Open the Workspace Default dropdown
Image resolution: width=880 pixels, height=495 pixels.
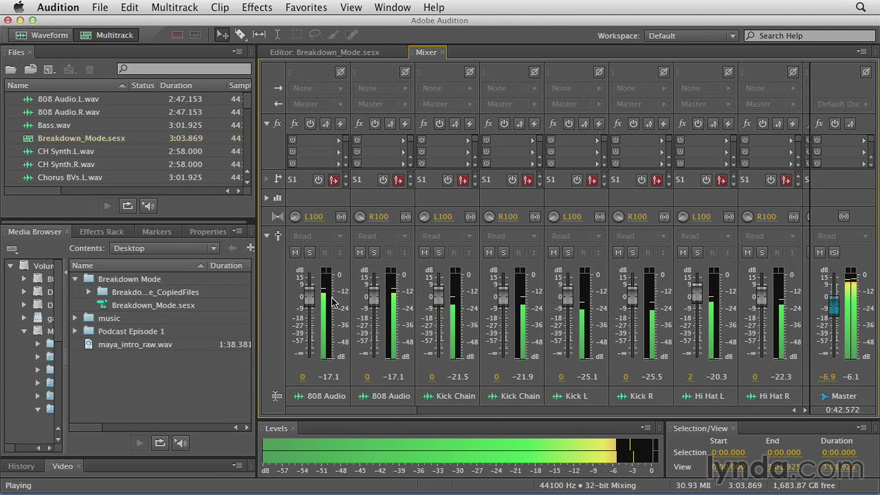[691, 35]
